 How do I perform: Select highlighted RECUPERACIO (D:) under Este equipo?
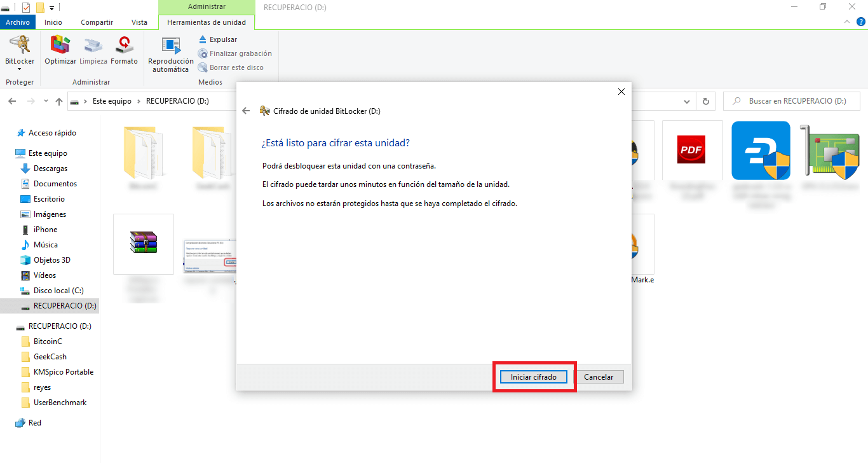point(50,306)
